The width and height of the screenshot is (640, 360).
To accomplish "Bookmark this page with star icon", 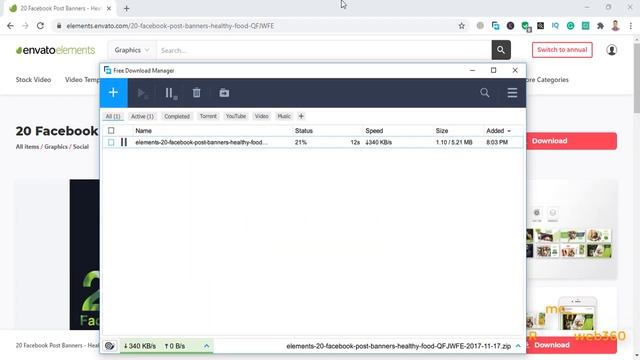I will click(x=461, y=26).
